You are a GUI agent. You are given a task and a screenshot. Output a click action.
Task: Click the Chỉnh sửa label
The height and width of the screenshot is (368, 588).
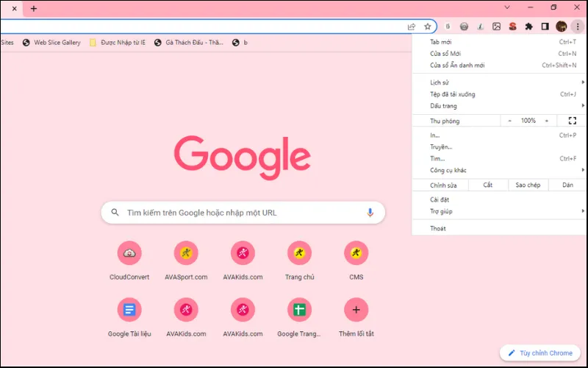click(x=443, y=185)
